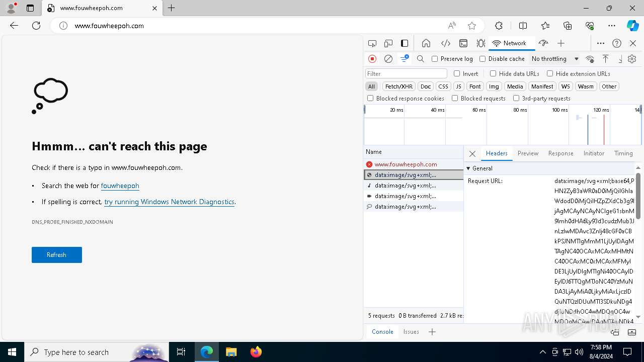Launch Firefox from taskbar
This screenshot has height=362, width=644.
pyautogui.click(x=256, y=352)
